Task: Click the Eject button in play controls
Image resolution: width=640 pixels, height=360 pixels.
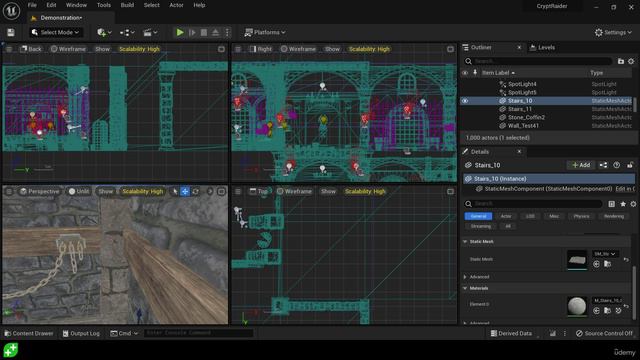Action: (x=216, y=32)
